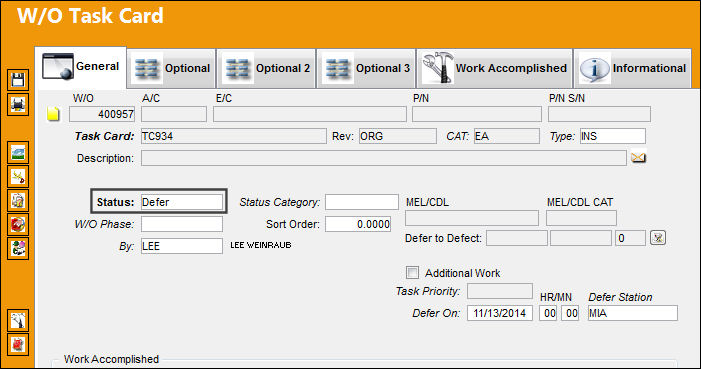
Task: Open the Work Accomplished tab
Action: point(495,68)
